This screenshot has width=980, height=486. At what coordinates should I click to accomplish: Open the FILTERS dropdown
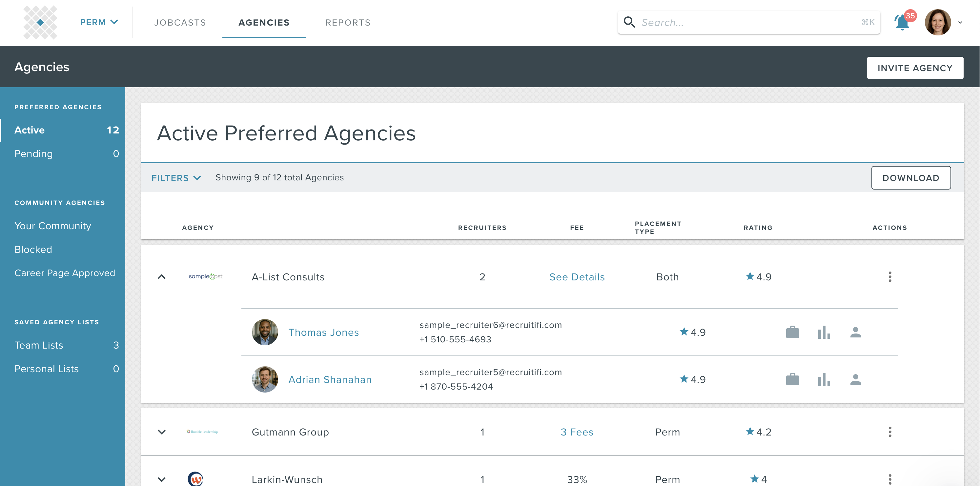coord(176,178)
